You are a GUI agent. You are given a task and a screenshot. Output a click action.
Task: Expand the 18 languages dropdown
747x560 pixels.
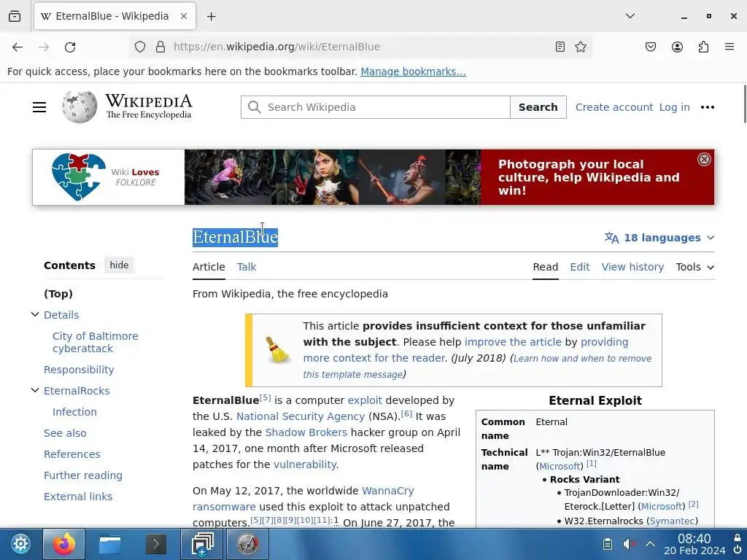[x=659, y=238]
